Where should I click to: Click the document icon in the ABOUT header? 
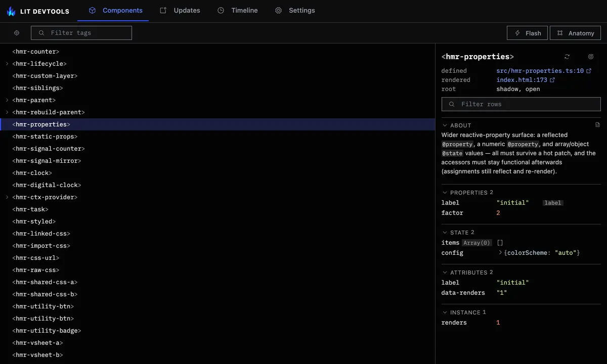click(597, 125)
